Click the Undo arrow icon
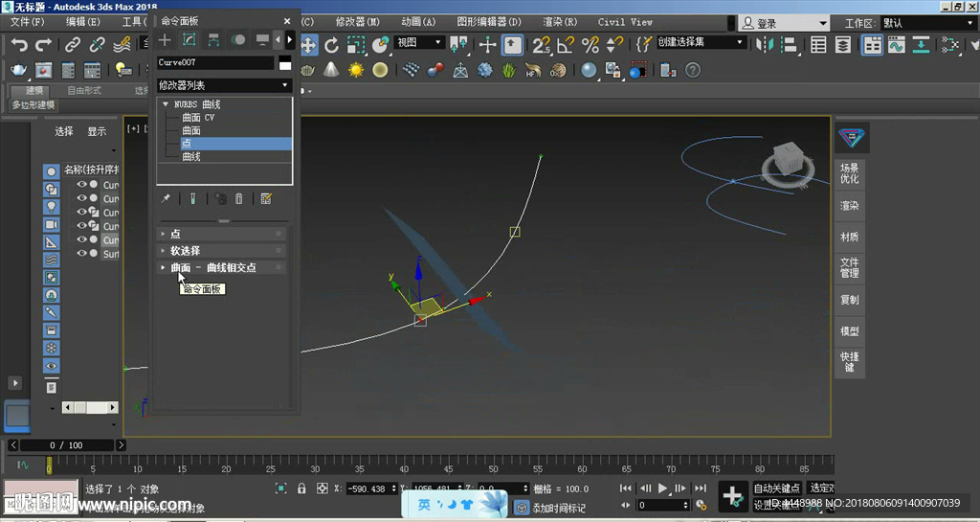 (19, 45)
